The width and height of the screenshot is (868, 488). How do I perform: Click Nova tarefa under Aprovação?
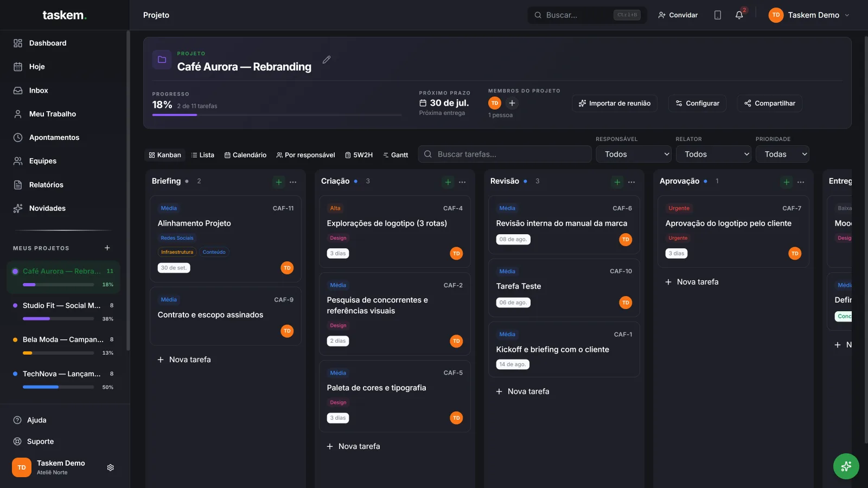(692, 282)
